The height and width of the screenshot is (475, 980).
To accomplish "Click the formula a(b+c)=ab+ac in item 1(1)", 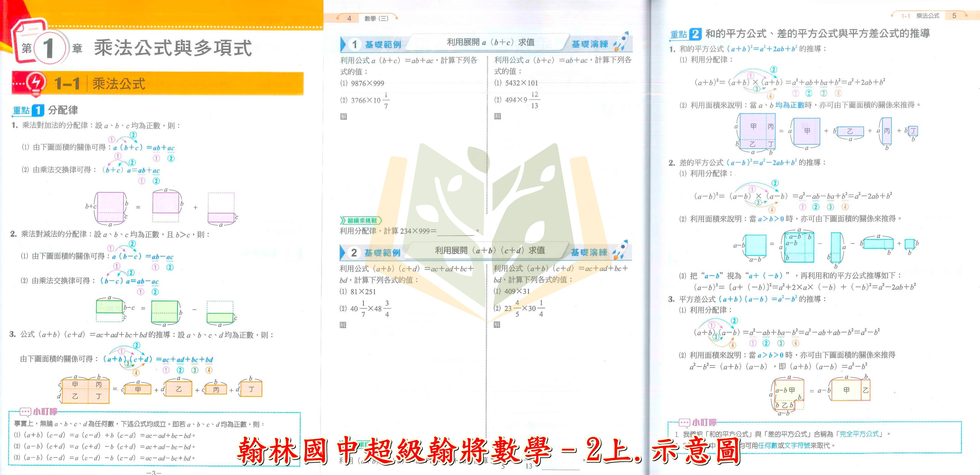I will point(144,147).
